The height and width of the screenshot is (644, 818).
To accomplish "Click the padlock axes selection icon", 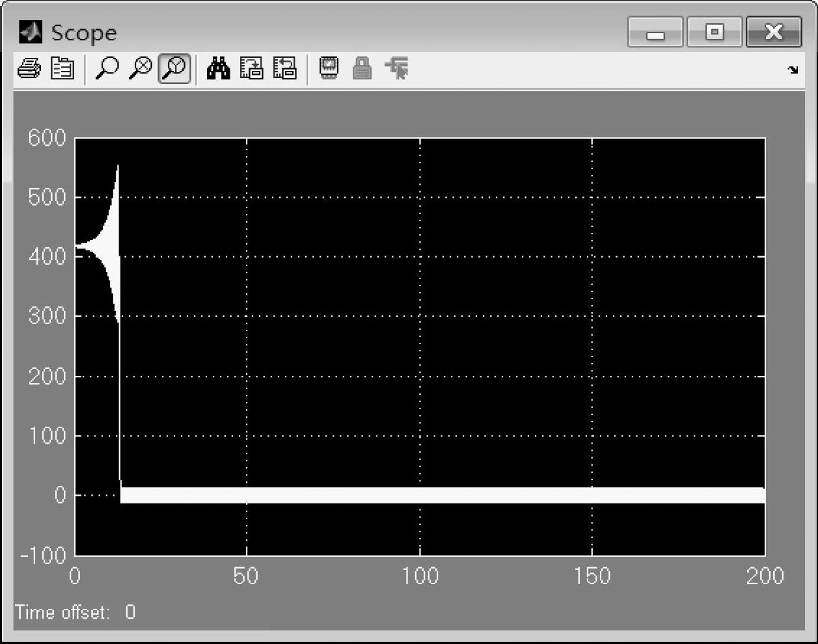I will 362,68.
